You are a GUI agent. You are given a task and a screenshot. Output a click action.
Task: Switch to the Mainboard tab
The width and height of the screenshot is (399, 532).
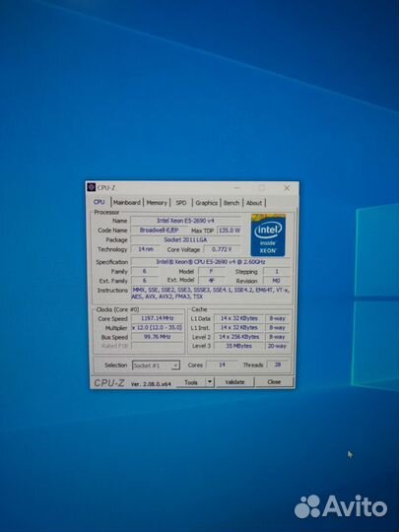(126, 203)
